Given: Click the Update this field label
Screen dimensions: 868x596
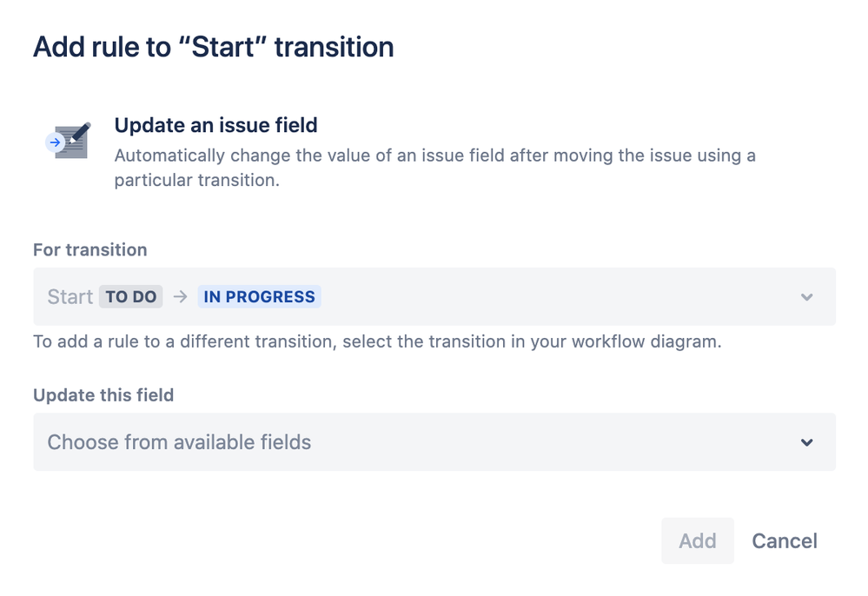Looking at the screenshot, I should [x=103, y=395].
